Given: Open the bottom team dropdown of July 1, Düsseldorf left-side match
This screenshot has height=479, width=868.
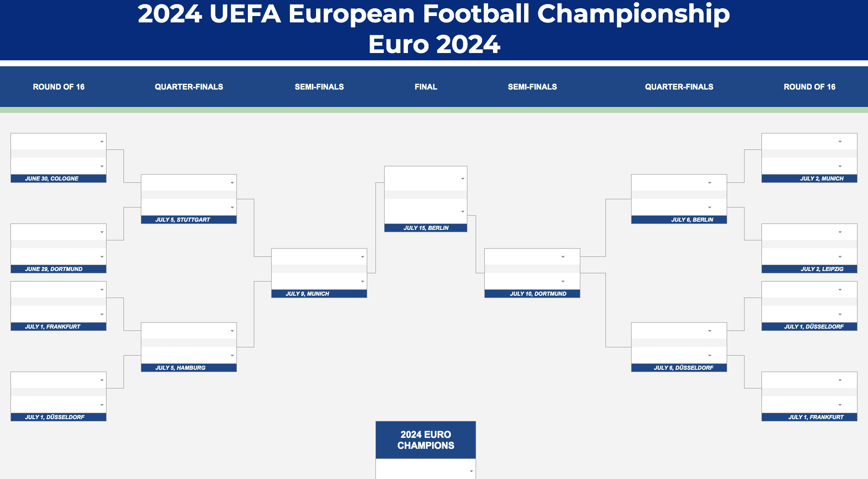Looking at the screenshot, I should (x=102, y=405).
